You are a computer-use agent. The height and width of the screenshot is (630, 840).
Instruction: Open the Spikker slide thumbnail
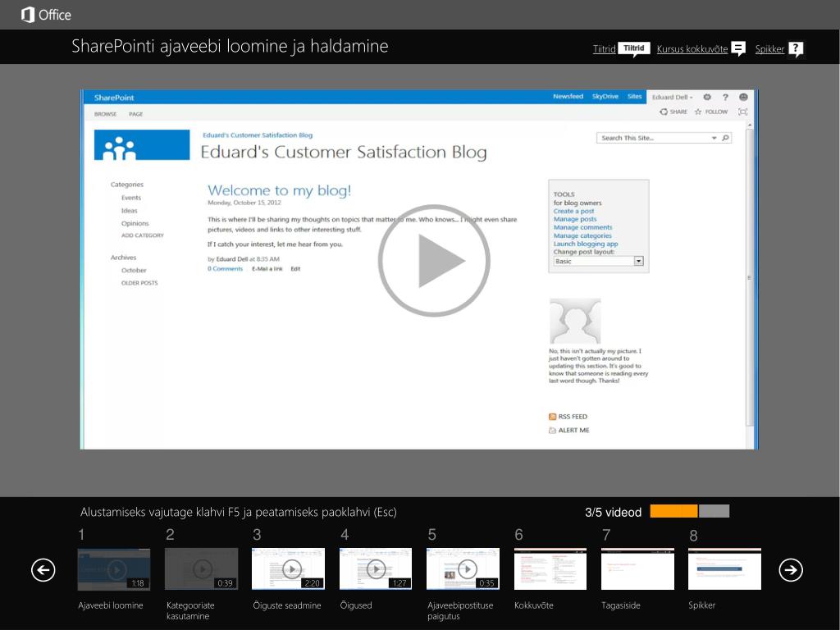(725, 569)
